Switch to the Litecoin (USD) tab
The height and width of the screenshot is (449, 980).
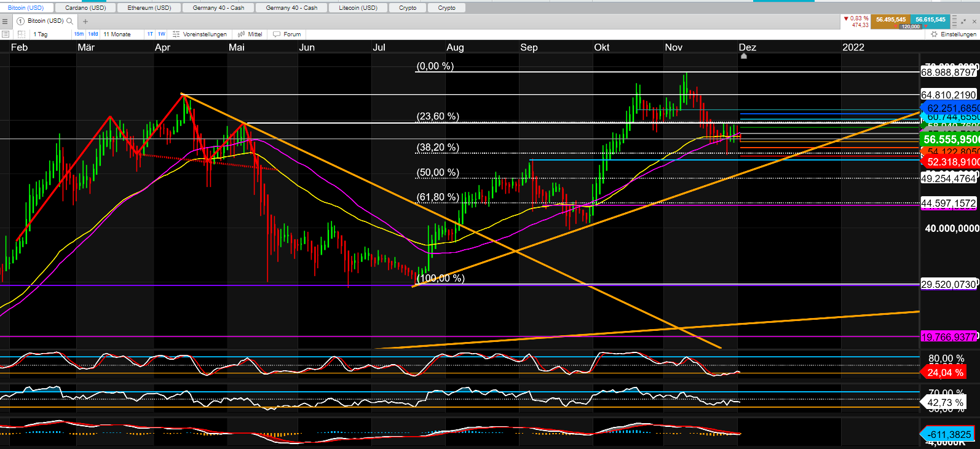click(358, 8)
